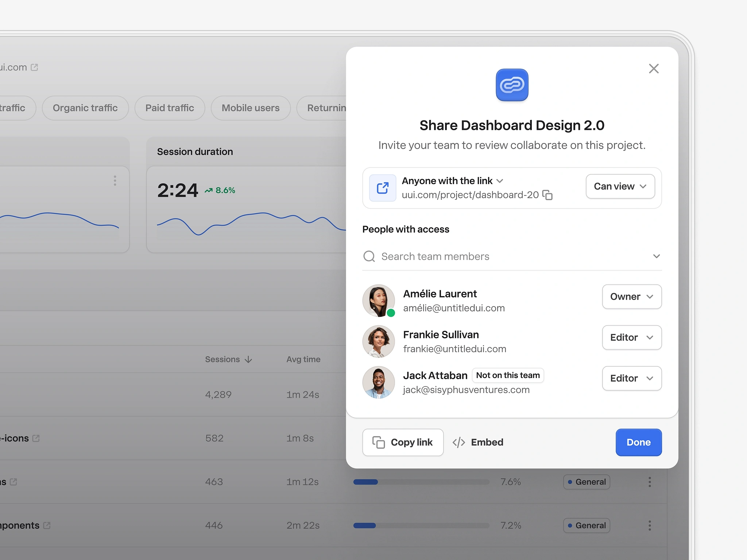The height and width of the screenshot is (560, 747).
Task: Open the Session duration card's three-dot menu
Action: tap(115, 180)
